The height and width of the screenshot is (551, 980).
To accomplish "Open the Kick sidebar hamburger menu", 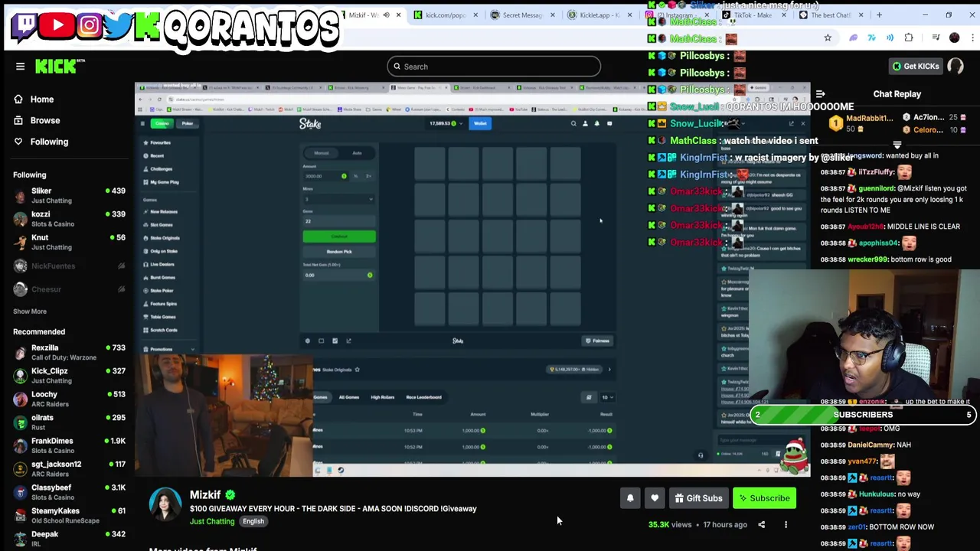I will (21, 67).
